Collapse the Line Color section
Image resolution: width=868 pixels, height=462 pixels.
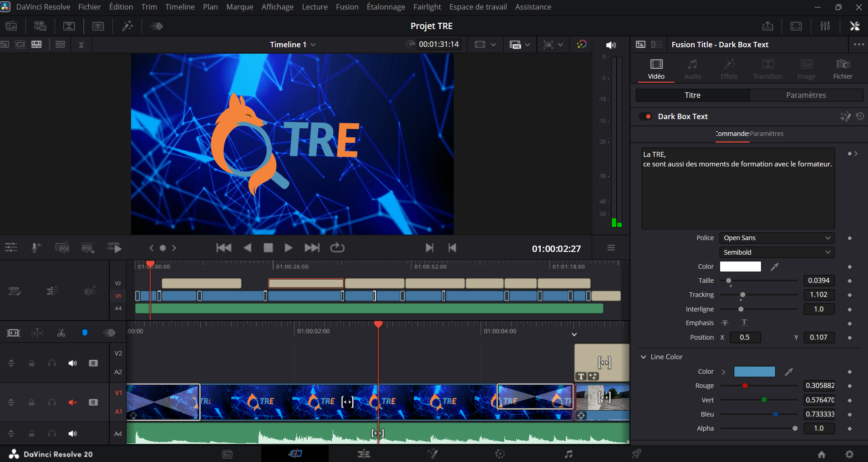644,357
